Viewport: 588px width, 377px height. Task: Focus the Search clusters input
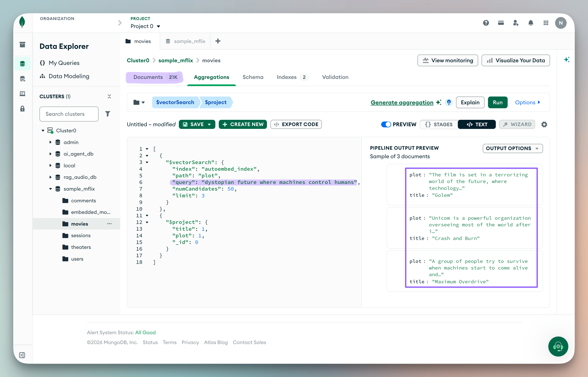click(69, 114)
